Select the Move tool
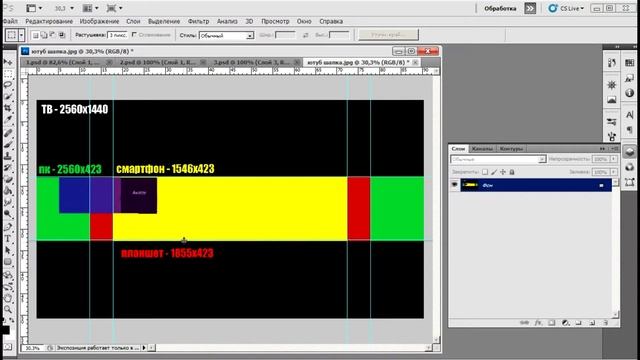The image size is (640, 360). click(8, 62)
